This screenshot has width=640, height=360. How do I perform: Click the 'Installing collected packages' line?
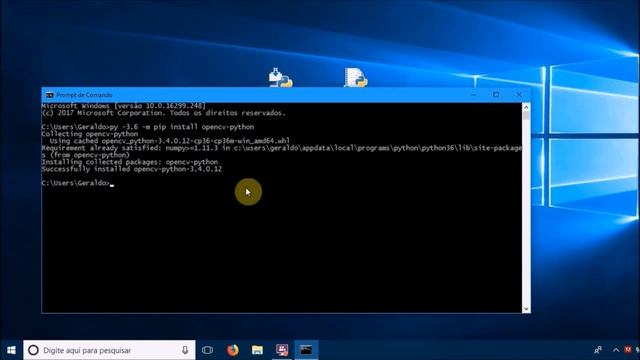[x=130, y=162]
